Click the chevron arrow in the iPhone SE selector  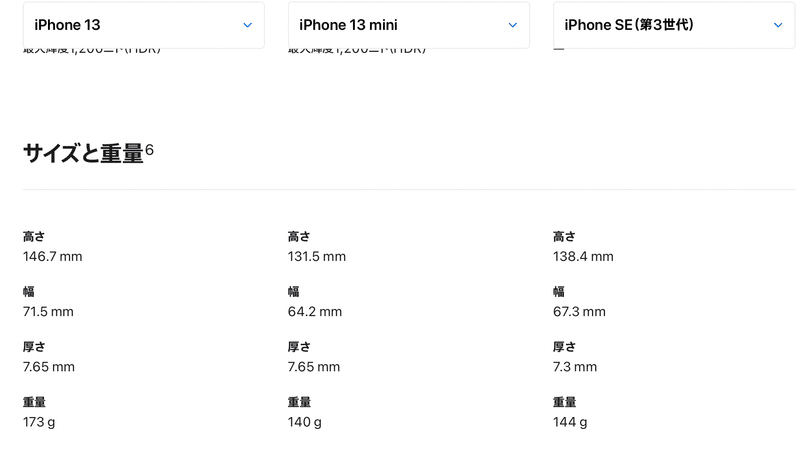(x=778, y=25)
